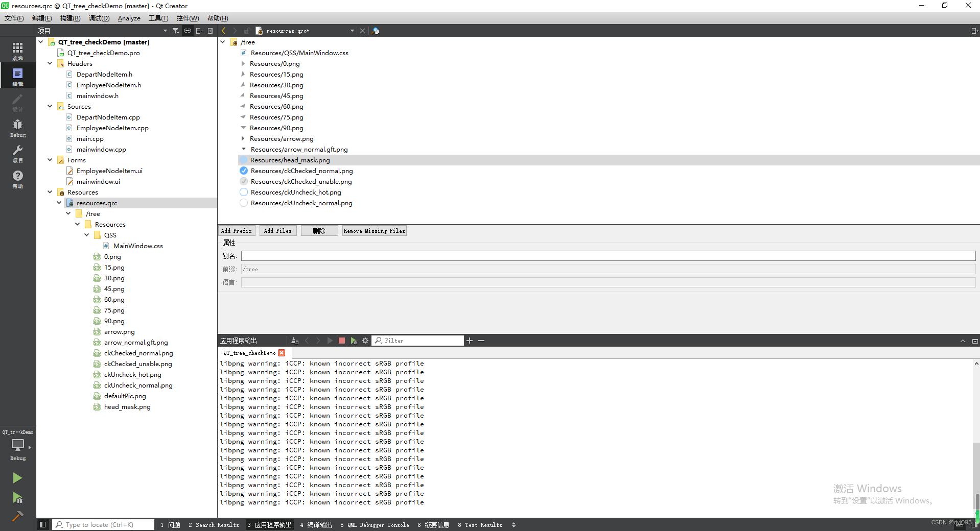
Task: Collapse the Resources folder
Action: point(50,192)
